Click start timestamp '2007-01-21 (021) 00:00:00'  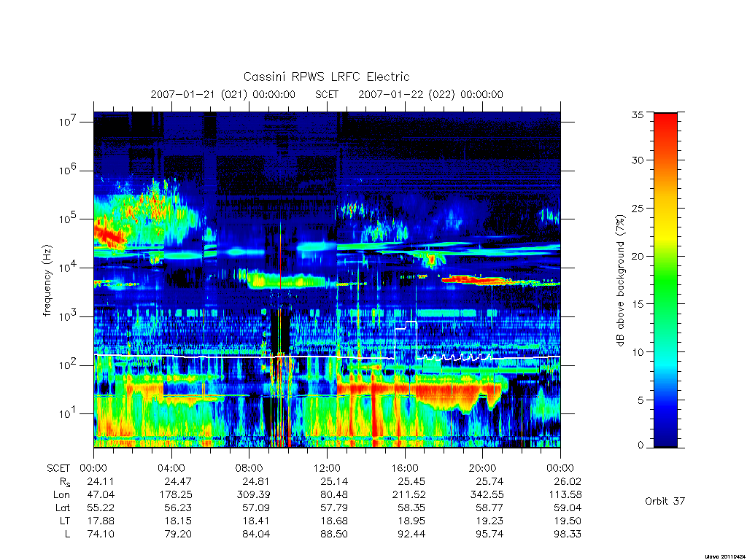(x=223, y=94)
